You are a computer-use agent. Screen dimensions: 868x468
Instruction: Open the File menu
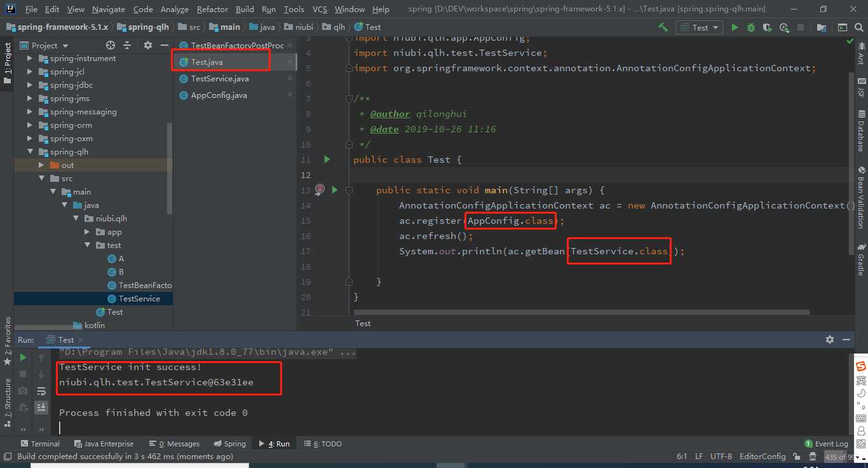click(31, 9)
